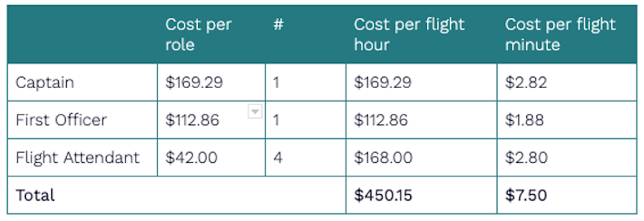Select the Flight Attendant row label
The image size is (644, 221).
click(83, 157)
